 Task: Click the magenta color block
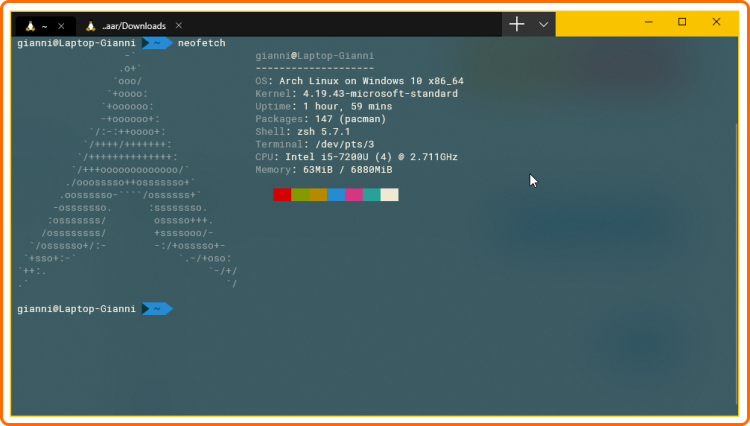353,195
